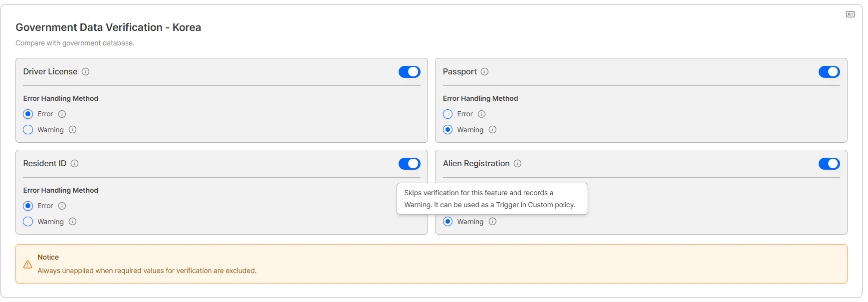Click the info icon next to Resident ID
This screenshot has width=868, height=302.
tap(75, 164)
